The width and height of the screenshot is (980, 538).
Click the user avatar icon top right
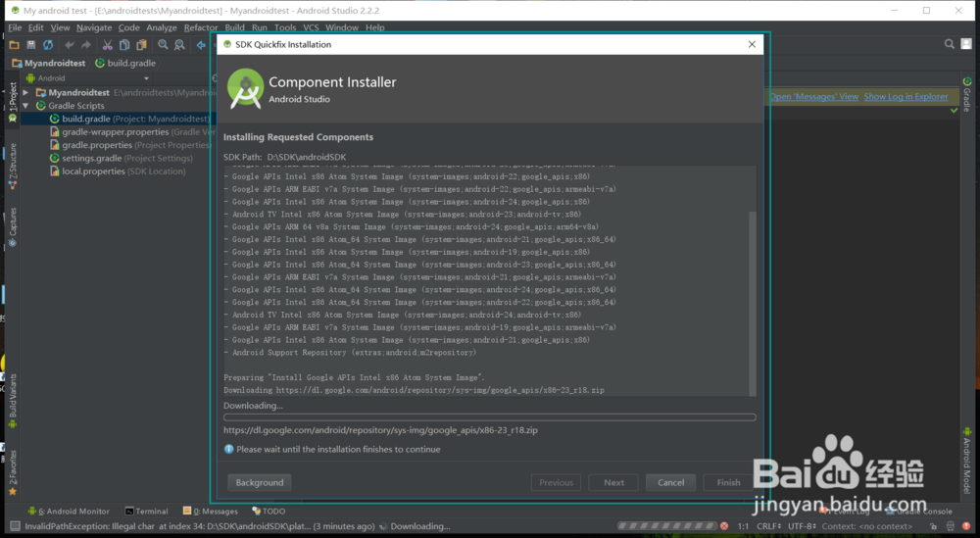click(x=966, y=44)
